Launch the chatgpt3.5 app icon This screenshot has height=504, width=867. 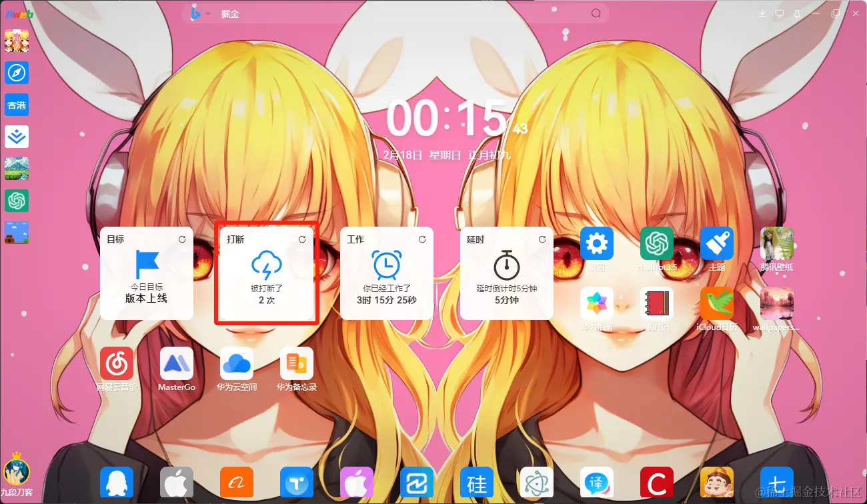657,243
